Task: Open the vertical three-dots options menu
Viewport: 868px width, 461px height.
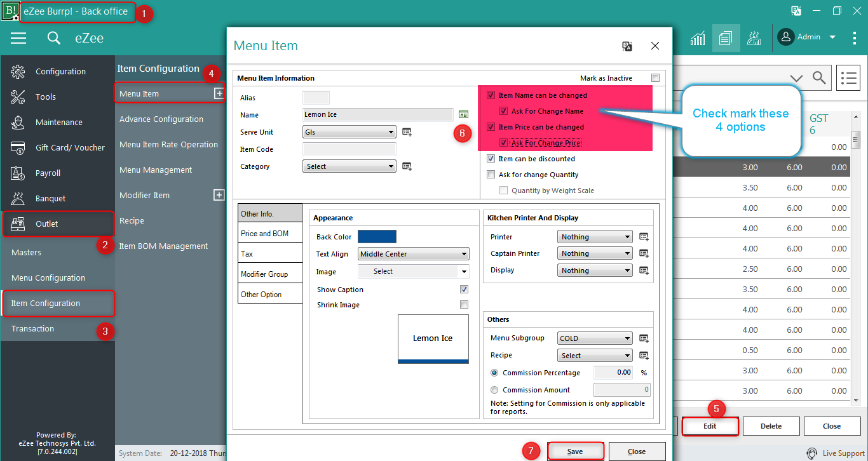Action: 855,37
